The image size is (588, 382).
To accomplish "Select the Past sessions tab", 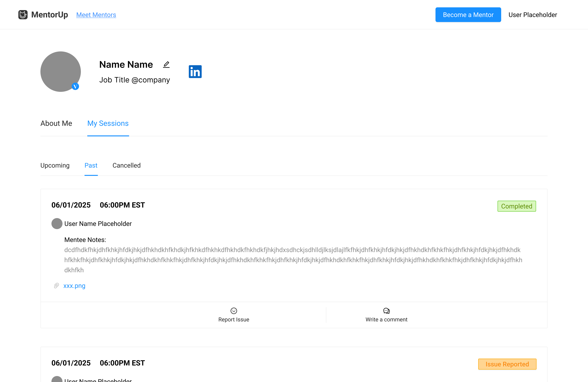I will click(x=91, y=165).
